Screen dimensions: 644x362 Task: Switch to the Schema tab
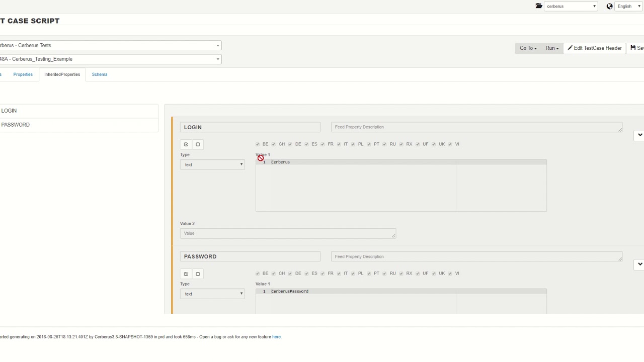pos(100,74)
